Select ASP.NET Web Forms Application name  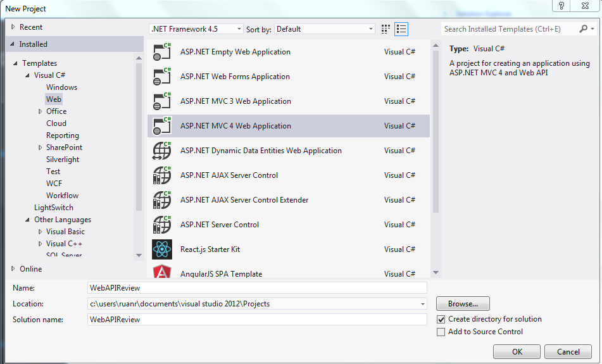click(235, 77)
